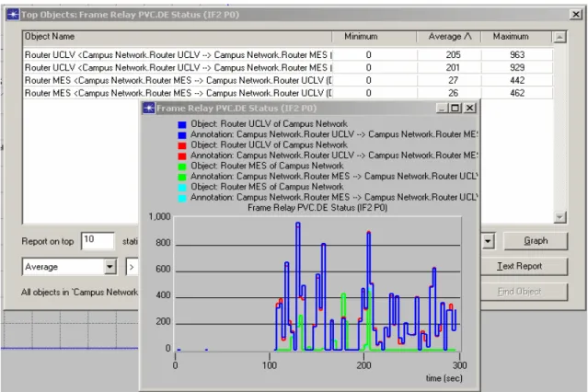Maximize the Frame Relay graph window
Screen dimensions: 588x392
(x=455, y=108)
